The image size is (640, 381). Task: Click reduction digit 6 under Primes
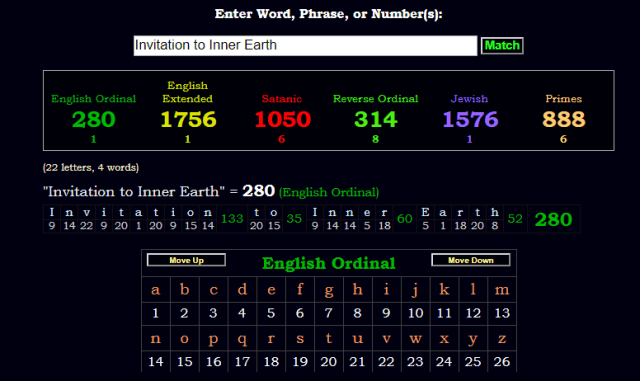[564, 139]
